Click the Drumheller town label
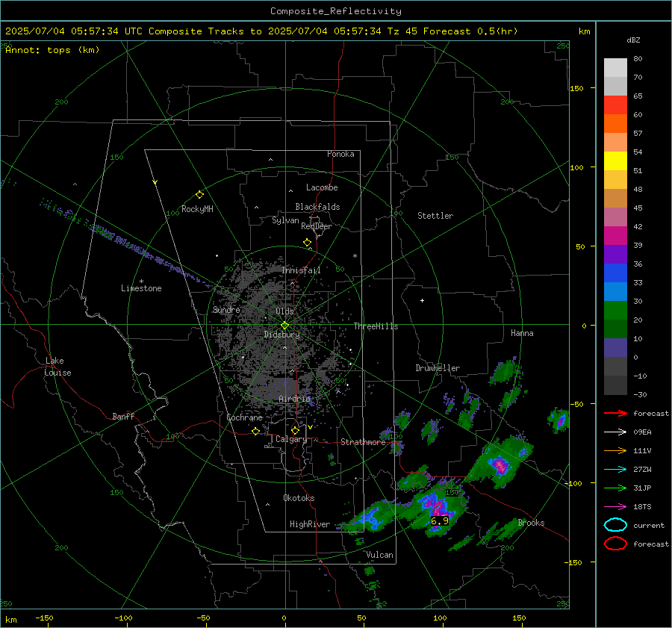 click(438, 368)
